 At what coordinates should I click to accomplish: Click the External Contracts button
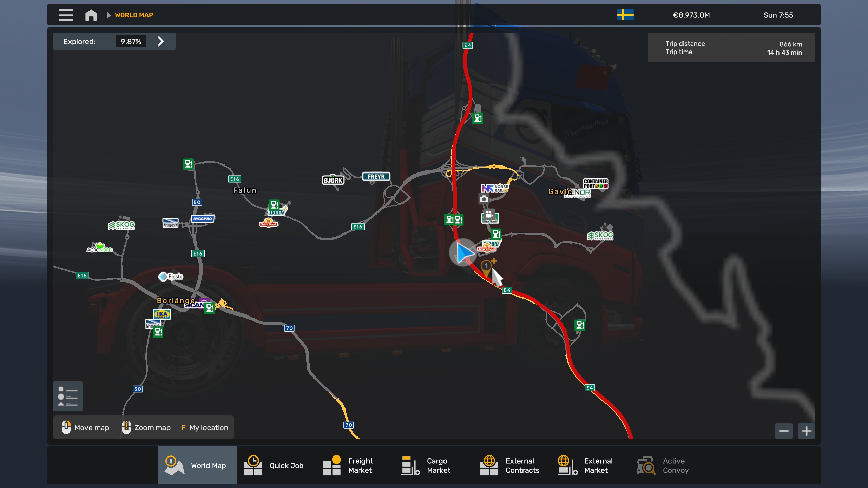tap(510, 465)
